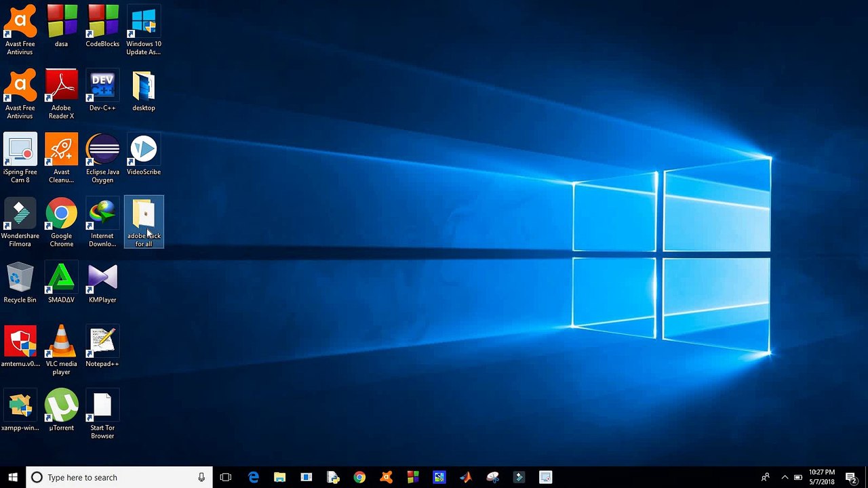Open Task View from the taskbar
Screen dimensions: 868x488
pos(226,477)
